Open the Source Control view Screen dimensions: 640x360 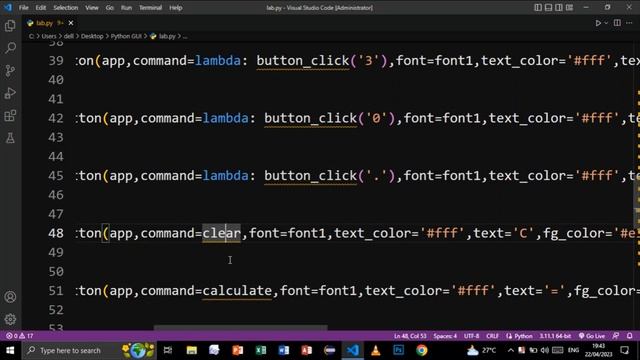(x=10, y=71)
